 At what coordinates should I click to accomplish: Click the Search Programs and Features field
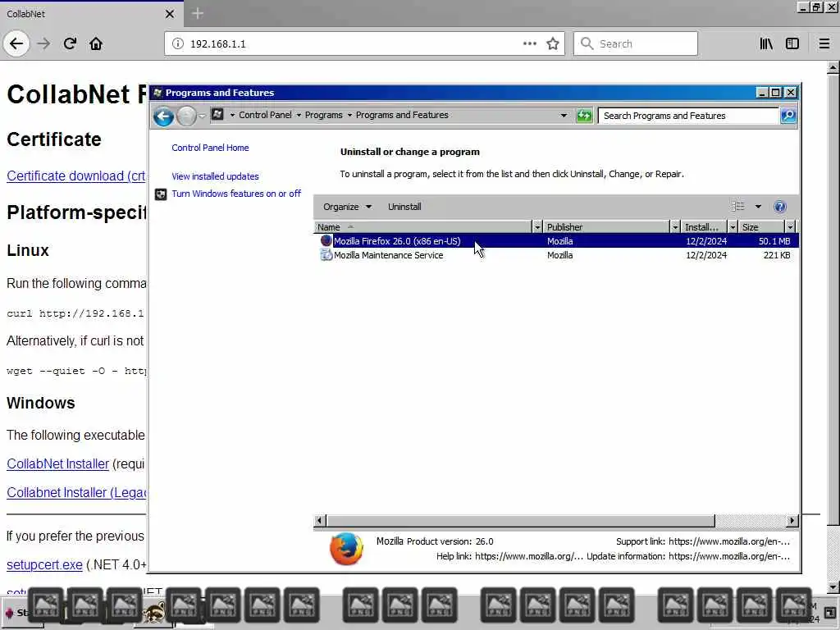688,116
